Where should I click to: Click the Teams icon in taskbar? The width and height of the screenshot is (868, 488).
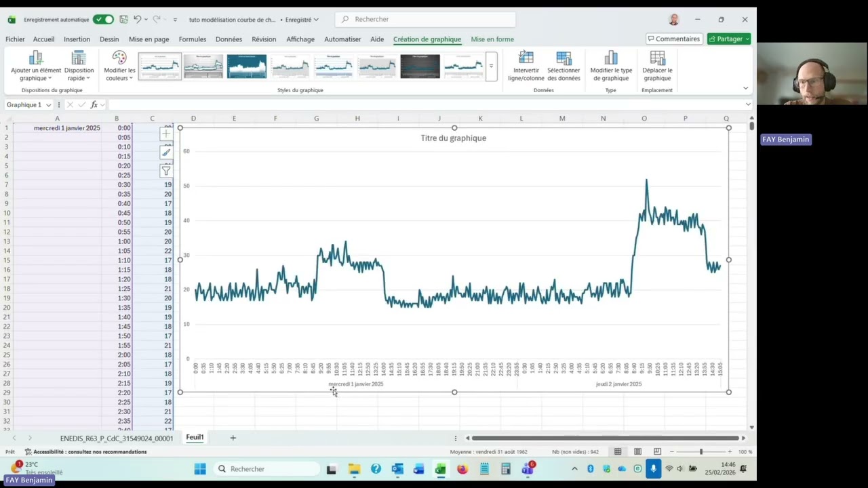(527, 469)
